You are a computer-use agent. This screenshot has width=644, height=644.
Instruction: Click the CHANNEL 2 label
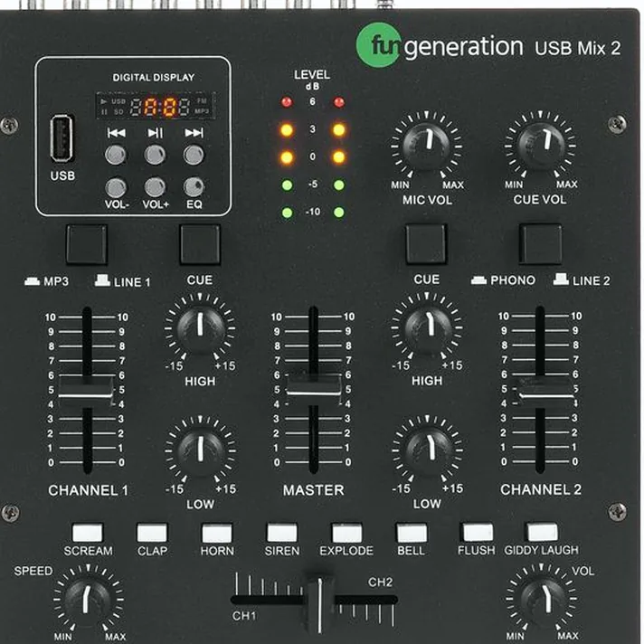541,489
